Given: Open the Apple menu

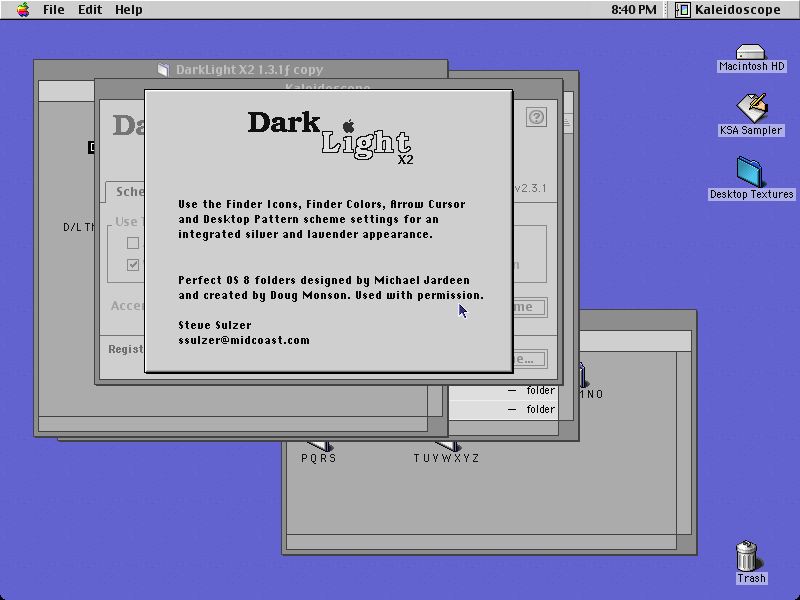Looking at the screenshot, I should (23, 10).
